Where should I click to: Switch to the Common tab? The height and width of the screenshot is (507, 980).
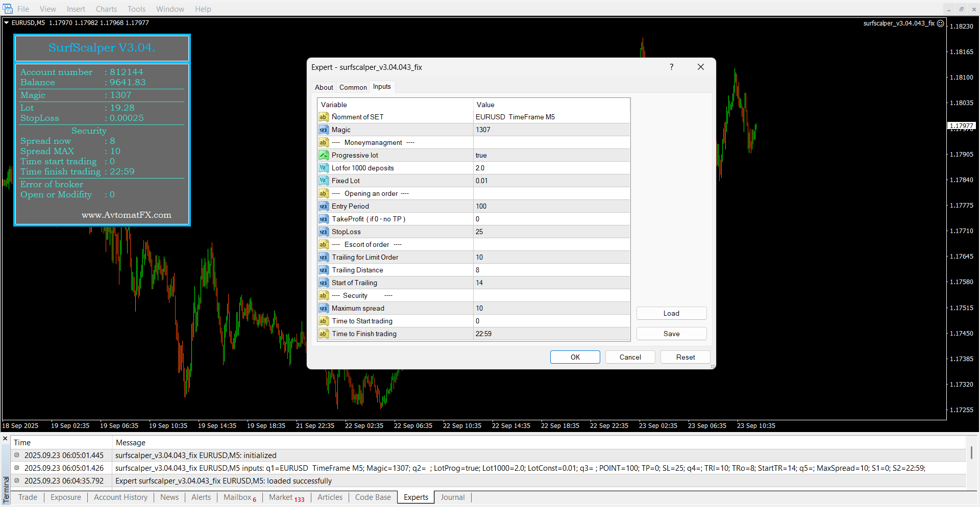click(x=353, y=87)
